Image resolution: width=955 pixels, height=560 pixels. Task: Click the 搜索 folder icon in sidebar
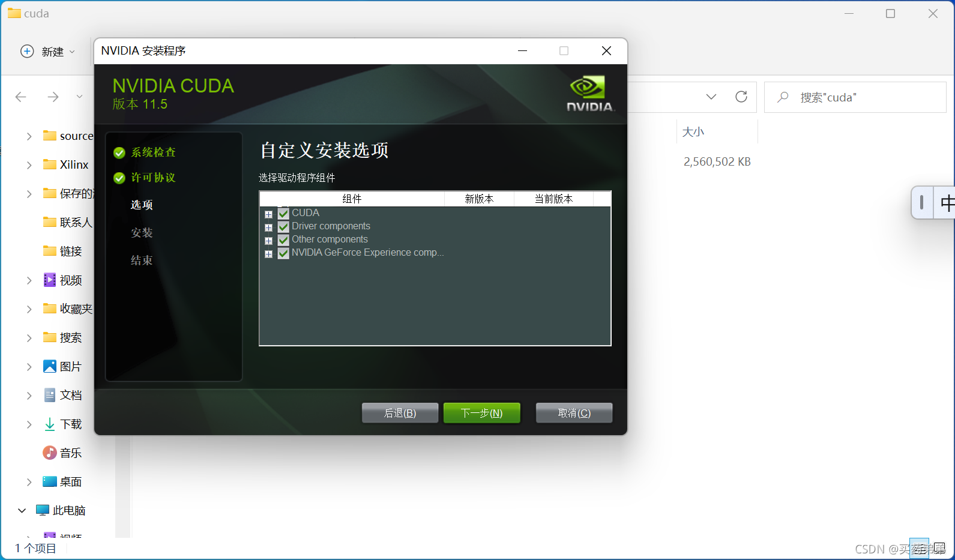pyautogui.click(x=50, y=337)
